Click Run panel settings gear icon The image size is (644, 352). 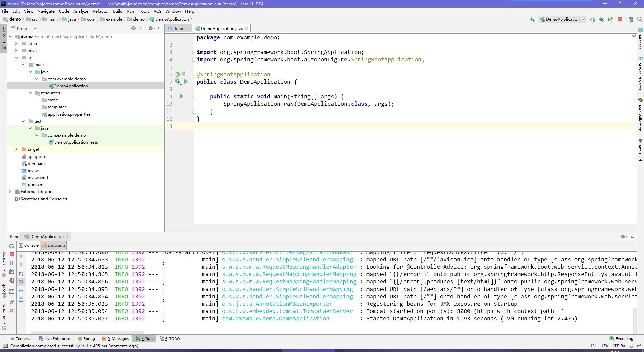(x=623, y=236)
